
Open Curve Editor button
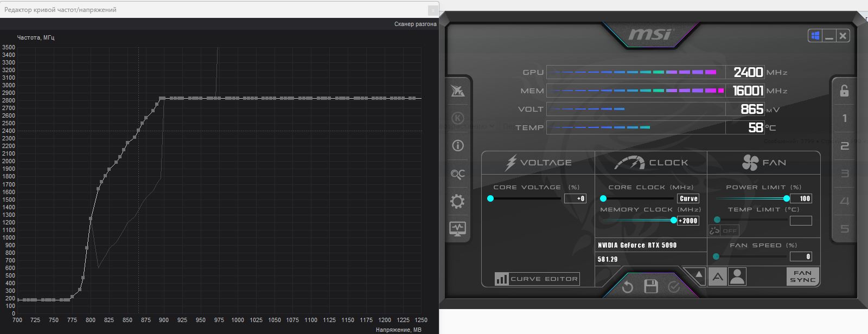pyautogui.click(x=537, y=279)
